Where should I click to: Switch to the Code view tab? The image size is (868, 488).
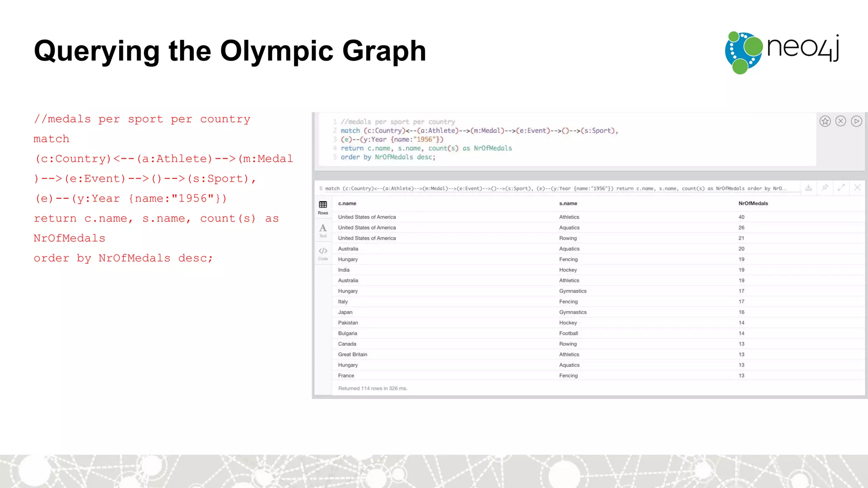(x=323, y=253)
